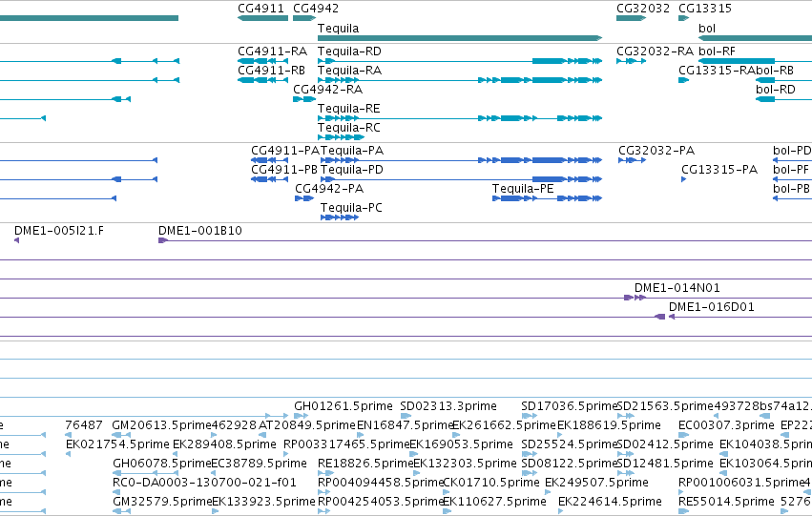Click the CG4911-PB protein label
Viewport: 812px width, 516px height.
[x=284, y=170]
